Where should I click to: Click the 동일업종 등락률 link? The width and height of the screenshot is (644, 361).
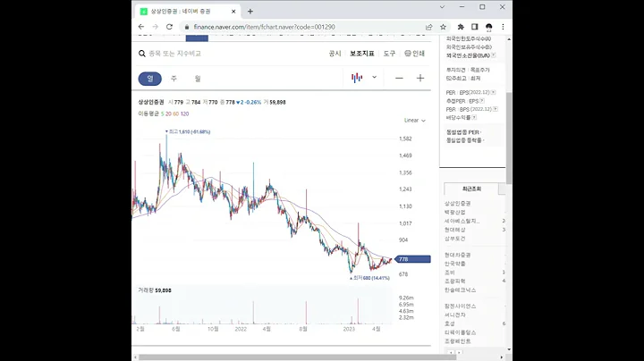point(464,140)
